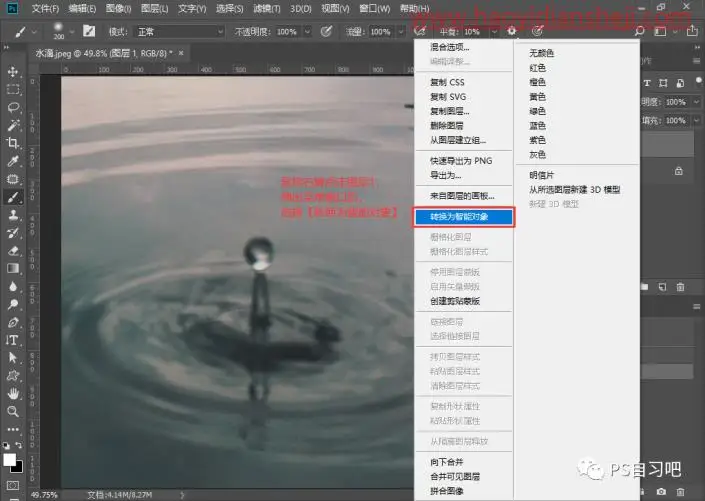Open the search magnifier in options bar
705x501 pixels.
(639, 31)
